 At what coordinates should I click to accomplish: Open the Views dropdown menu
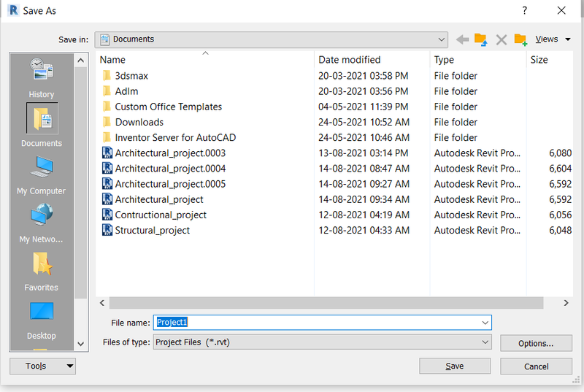(553, 39)
